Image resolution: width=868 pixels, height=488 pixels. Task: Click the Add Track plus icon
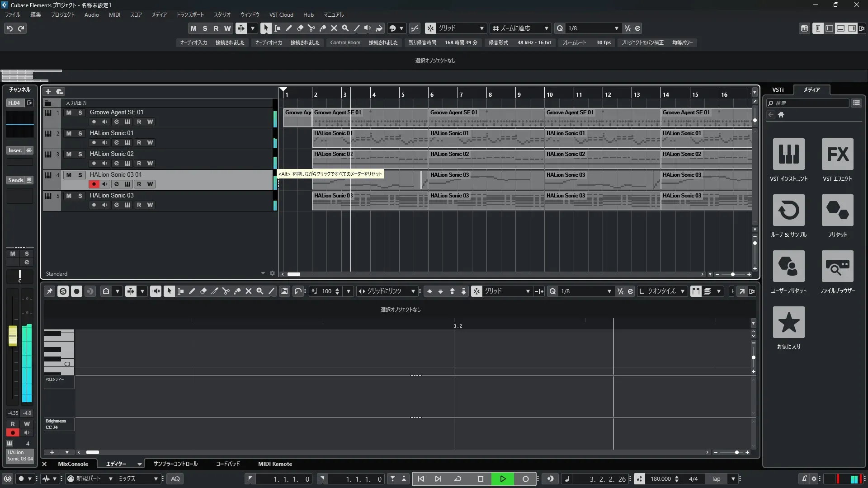coord(48,92)
